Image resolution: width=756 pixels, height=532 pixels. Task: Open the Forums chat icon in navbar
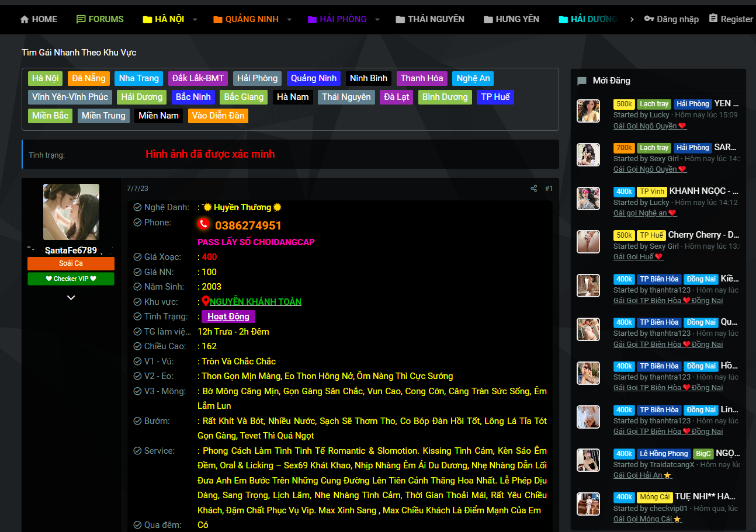coord(81,19)
